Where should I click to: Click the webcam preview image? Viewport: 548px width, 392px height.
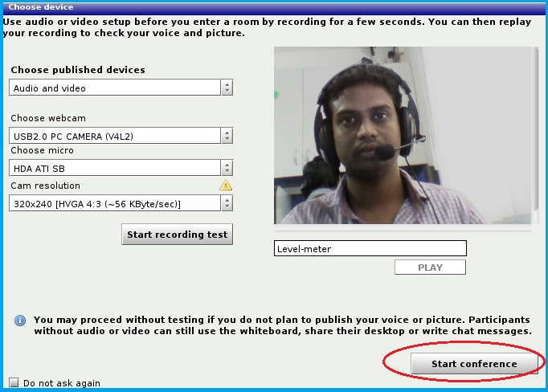pos(403,135)
